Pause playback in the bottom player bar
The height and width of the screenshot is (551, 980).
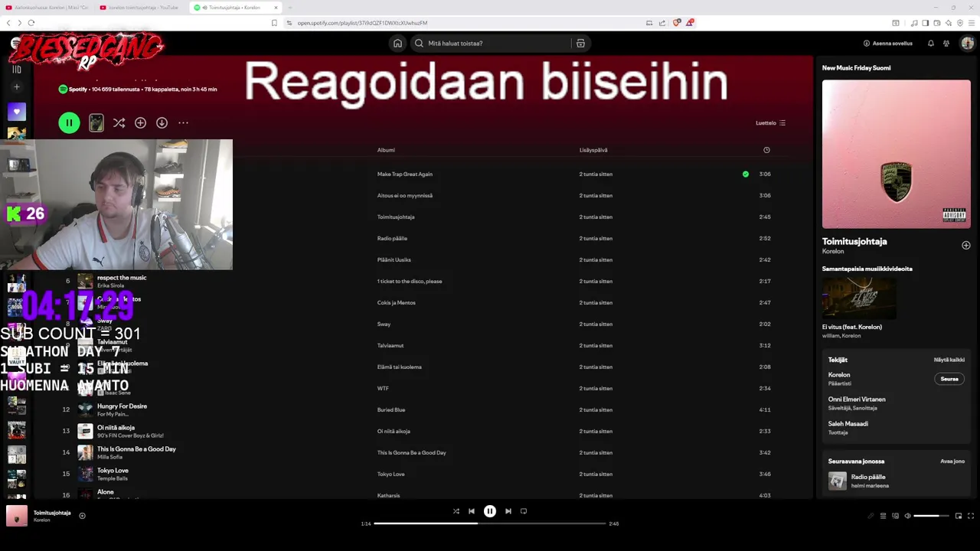490,511
